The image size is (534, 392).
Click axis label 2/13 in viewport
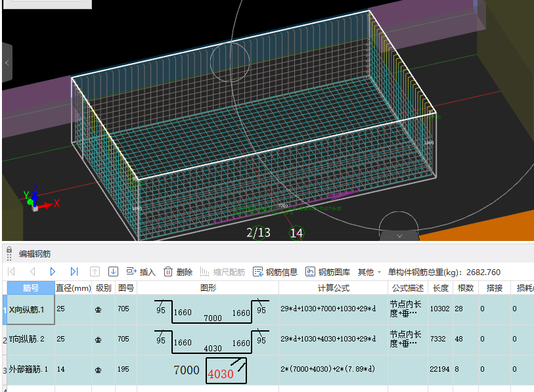point(259,233)
